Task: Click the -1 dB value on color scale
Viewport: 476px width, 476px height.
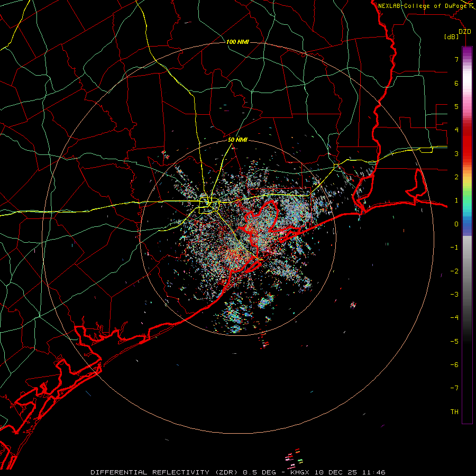Action: [454, 248]
